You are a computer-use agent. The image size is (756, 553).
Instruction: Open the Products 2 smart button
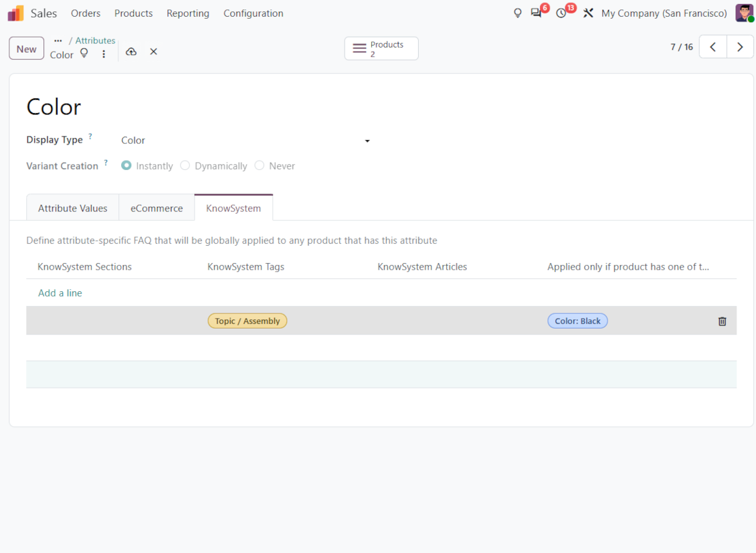381,49
